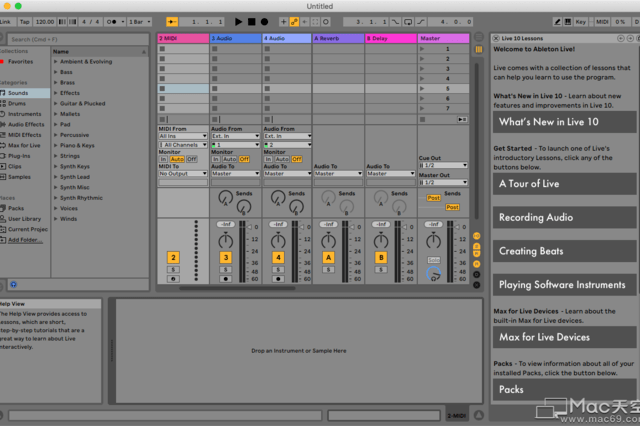Click the Capture MIDI icon
Image resolution: width=640 pixels, height=426 pixels.
coord(315,22)
